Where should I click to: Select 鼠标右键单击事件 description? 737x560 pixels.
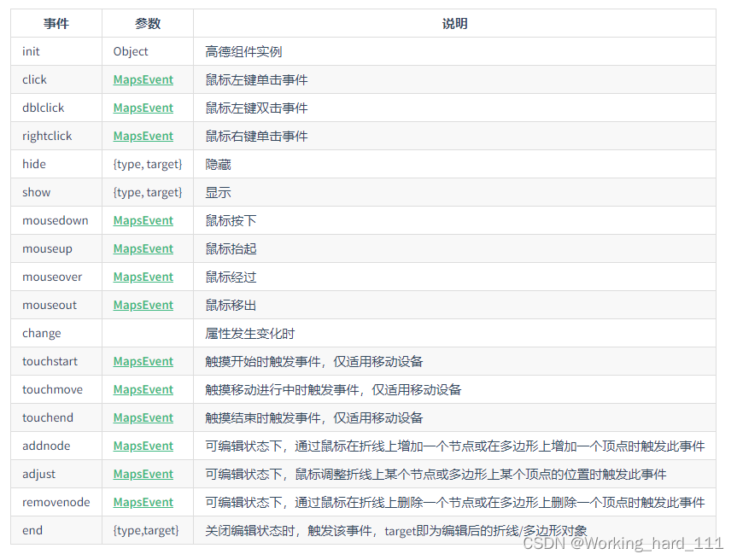tap(257, 137)
